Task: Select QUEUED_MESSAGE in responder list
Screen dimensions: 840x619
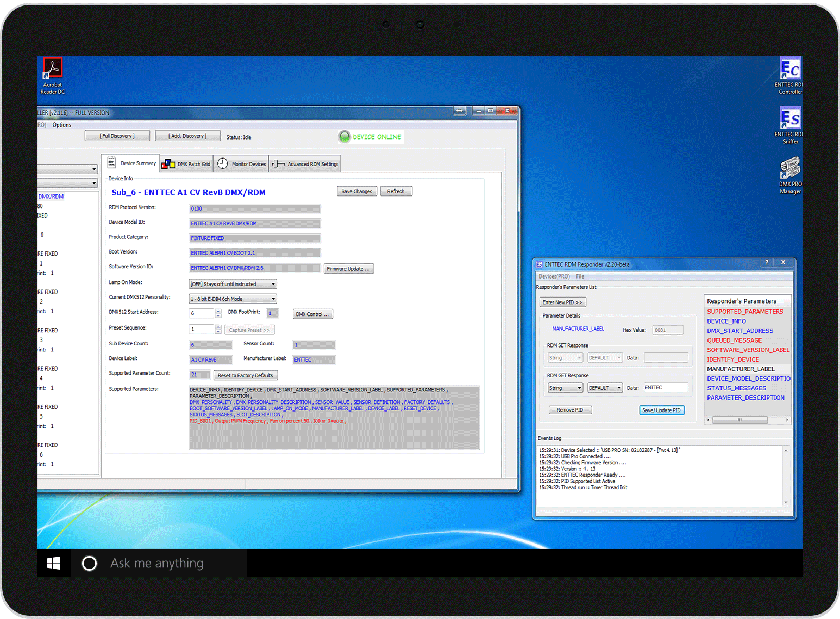Action: (x=734, y=340)
